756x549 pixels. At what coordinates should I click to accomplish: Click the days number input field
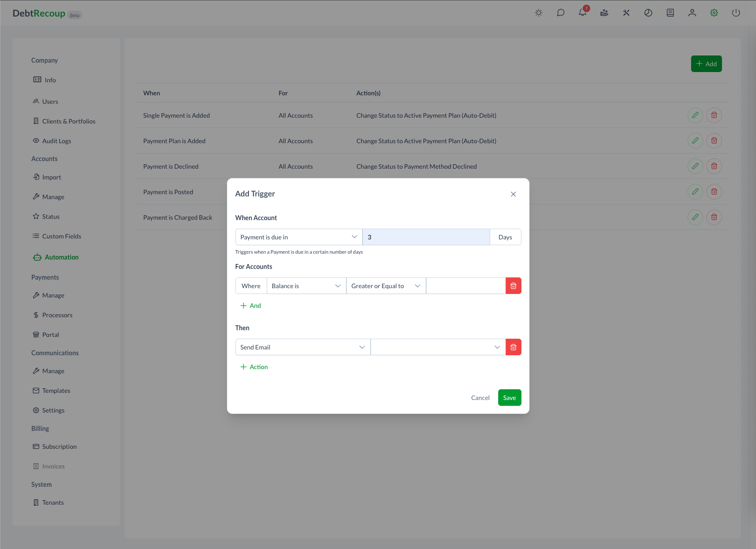426,237
